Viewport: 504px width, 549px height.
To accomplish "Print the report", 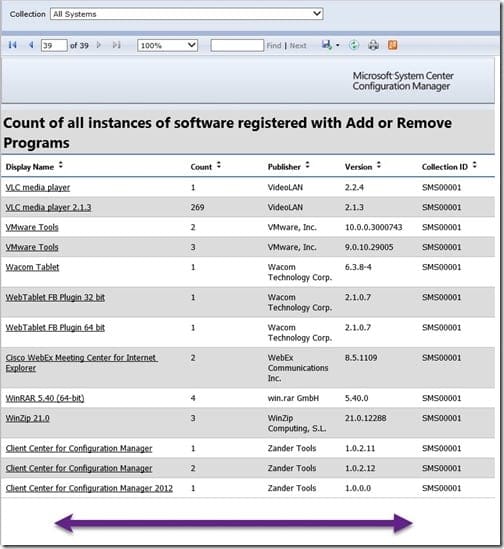I will 373,45.
